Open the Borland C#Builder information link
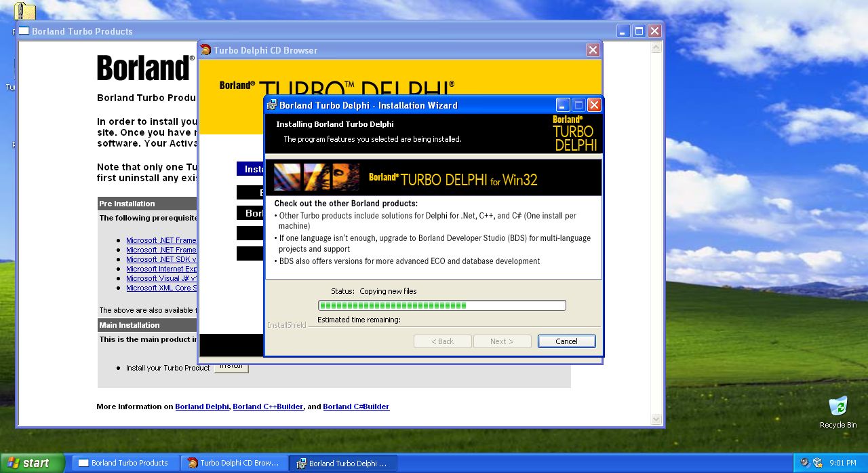 click(356, 406)
